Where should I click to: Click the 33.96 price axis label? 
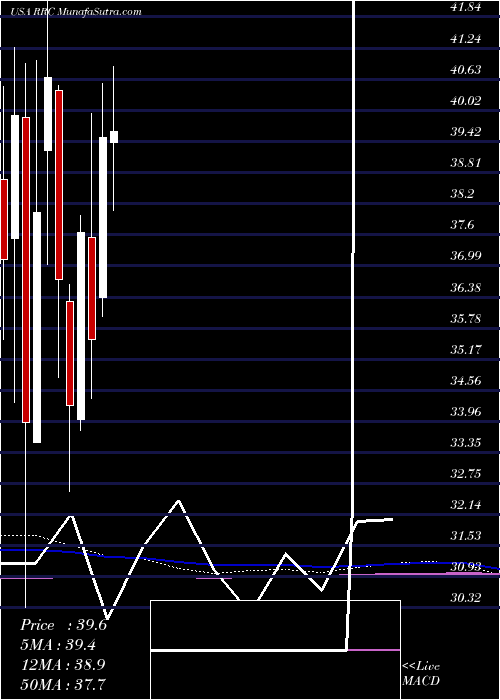tap(466, 411)
